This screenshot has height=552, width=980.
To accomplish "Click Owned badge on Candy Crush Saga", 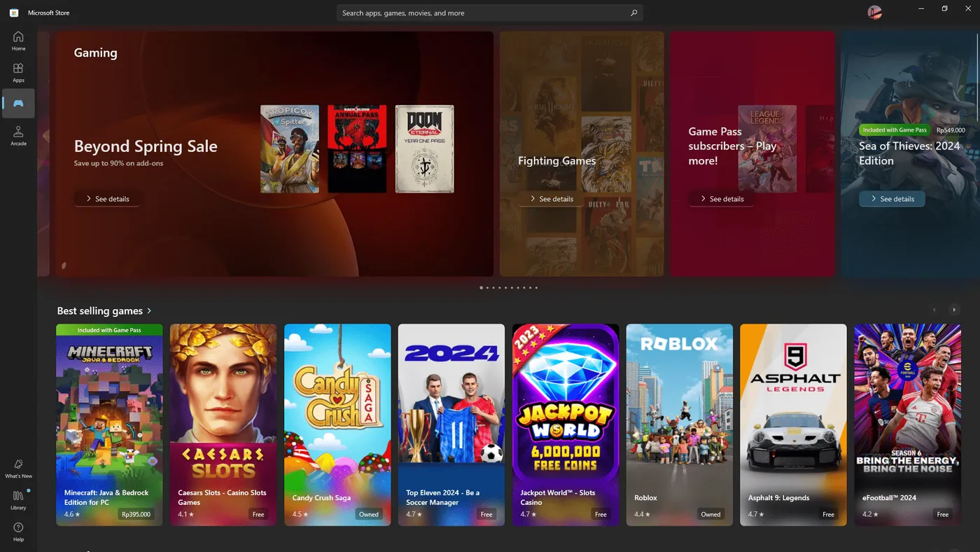I will pyautogui.click(x=369, y=514).
